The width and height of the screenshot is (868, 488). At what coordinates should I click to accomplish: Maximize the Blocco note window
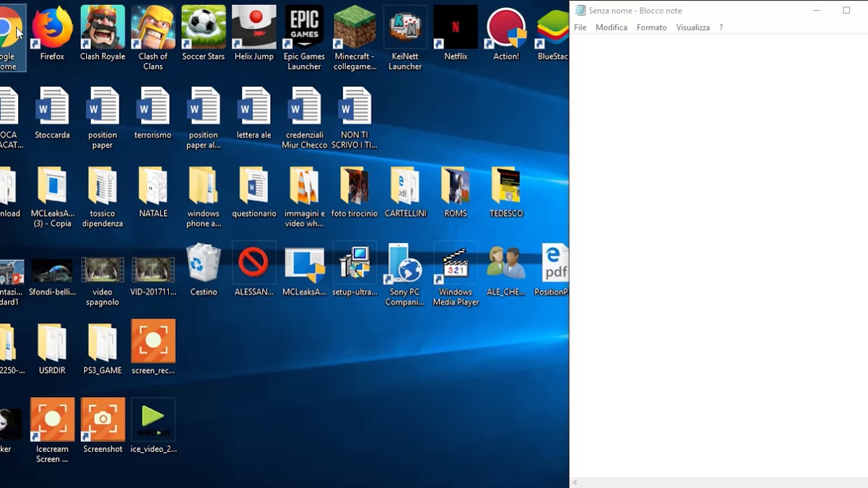846,10
